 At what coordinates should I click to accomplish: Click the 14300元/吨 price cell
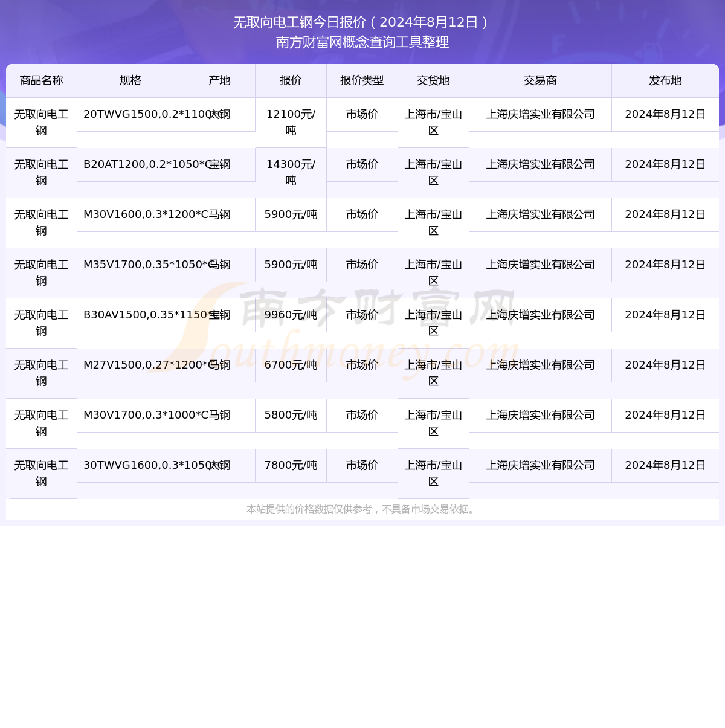click(291, 173)
